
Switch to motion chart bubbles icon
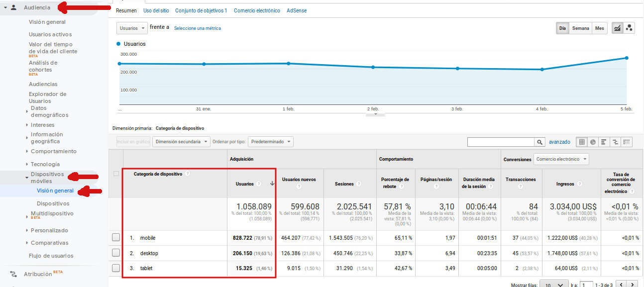point(629,28)
